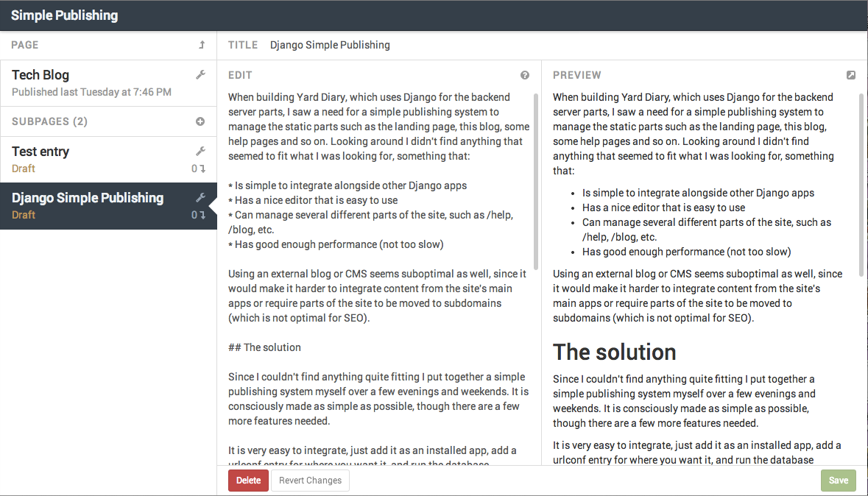This screenshot has width=868, height=496.
Task: Open the wrench settings for Tech Blog
Action: pyautogui.click(x=200, y=75)
